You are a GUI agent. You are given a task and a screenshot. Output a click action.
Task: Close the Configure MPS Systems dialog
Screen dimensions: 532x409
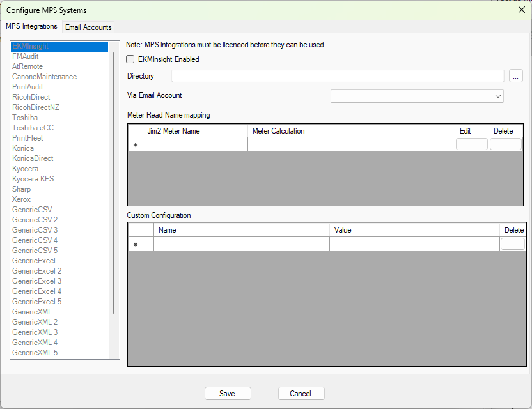521,10
